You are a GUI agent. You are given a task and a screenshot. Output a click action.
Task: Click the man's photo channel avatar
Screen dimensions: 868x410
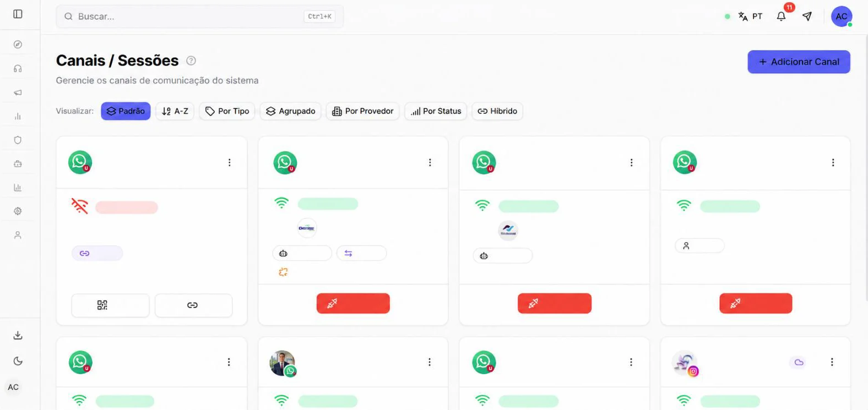click(x=283, y=363)
